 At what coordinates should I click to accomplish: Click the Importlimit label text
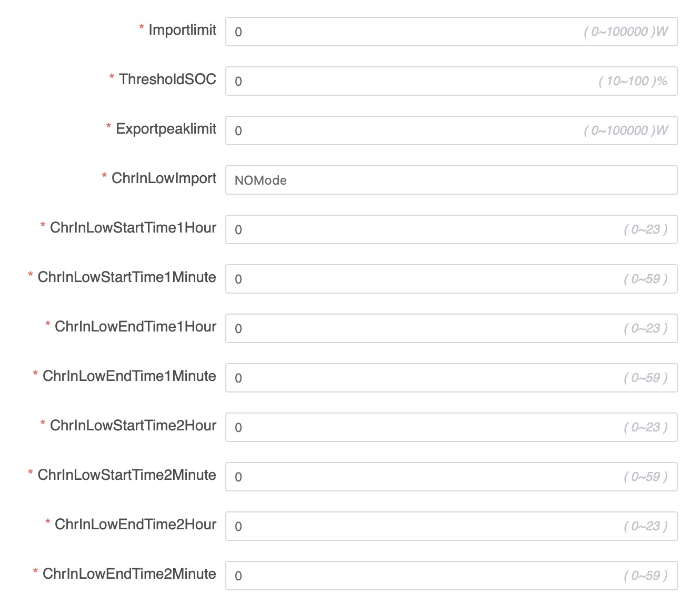tap(182, 30)
